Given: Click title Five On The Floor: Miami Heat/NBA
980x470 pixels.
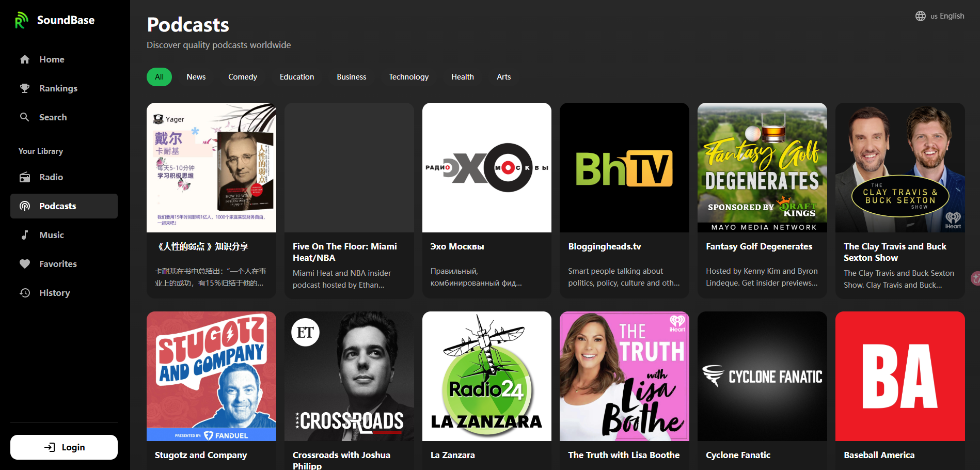Looking at the screenshot, I should 345,252.
